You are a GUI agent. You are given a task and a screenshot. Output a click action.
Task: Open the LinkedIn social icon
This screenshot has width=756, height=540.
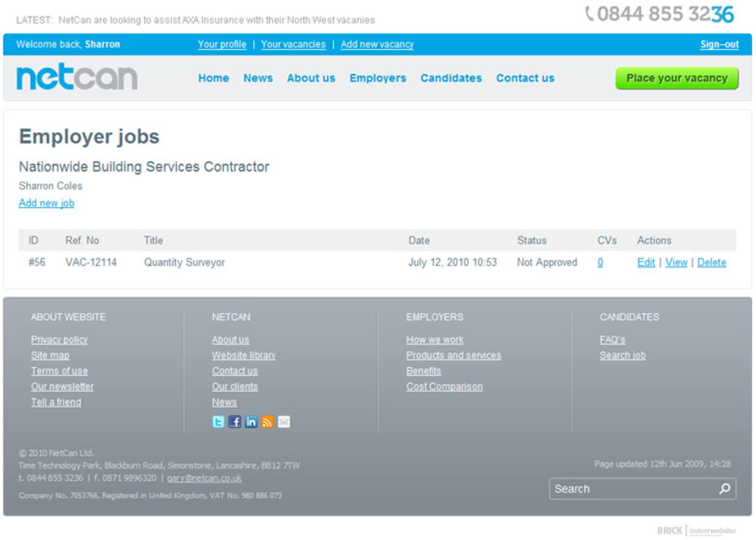251,422
